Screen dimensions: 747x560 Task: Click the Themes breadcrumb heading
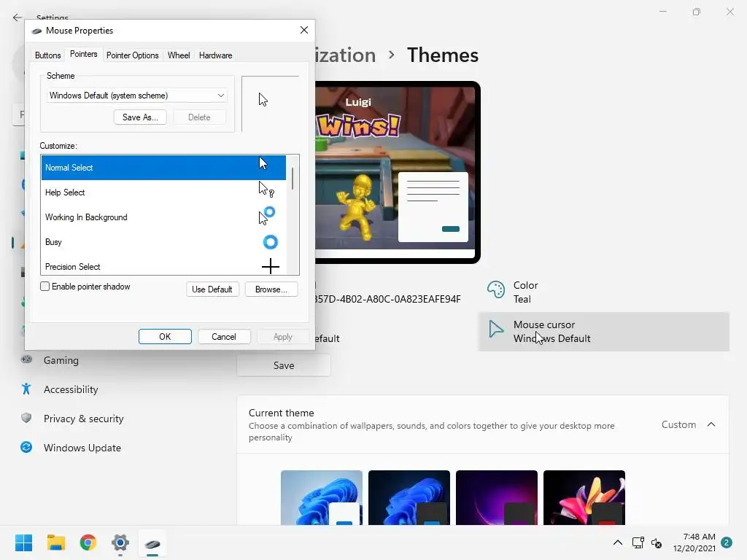click(x=443, y=55)
